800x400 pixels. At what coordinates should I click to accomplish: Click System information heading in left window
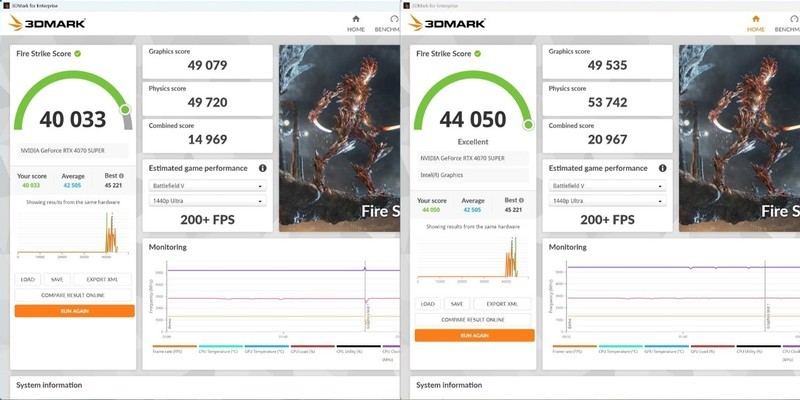tap(49, 385)
